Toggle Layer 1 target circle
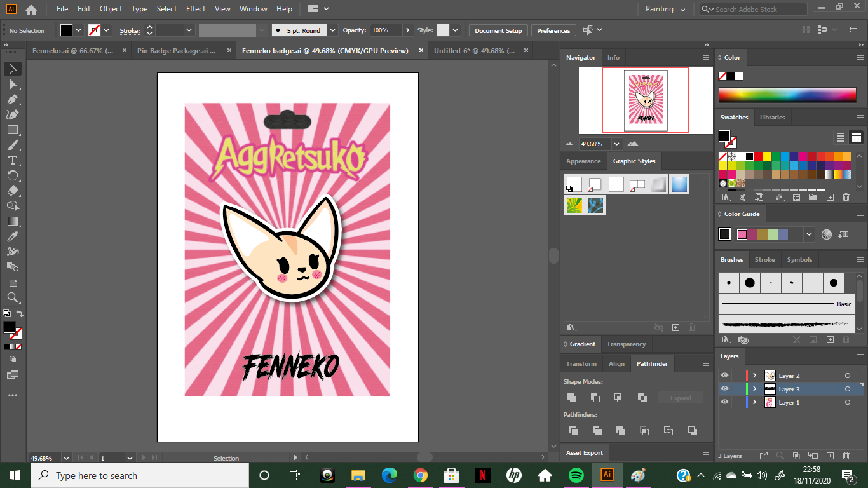Viewport: 868px width, 488px height. point(848,402)
